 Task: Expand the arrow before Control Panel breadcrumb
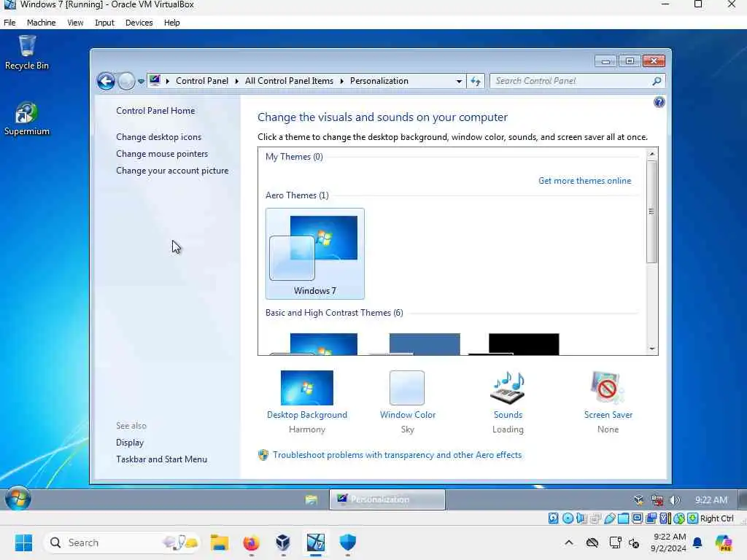[x=168, y=81]
